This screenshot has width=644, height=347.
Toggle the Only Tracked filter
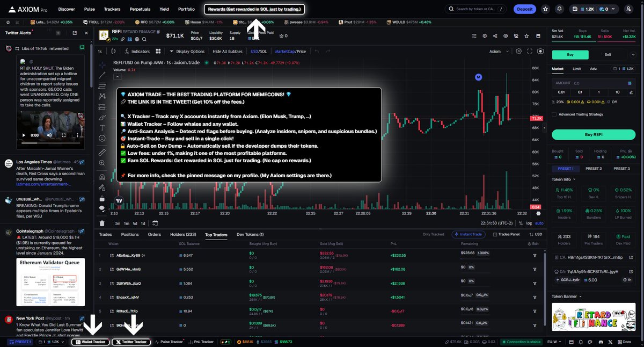(x=433, y=234)
